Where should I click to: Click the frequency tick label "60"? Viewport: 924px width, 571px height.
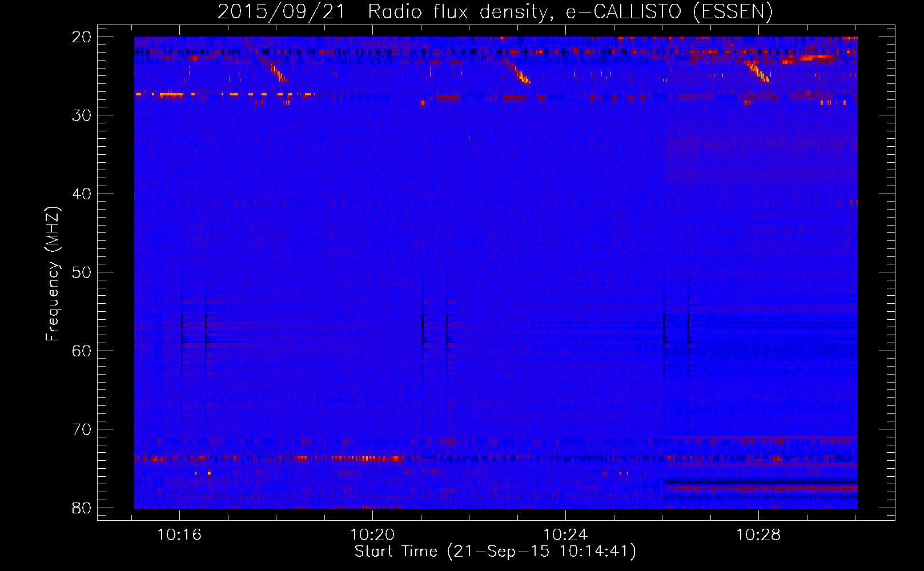[x=82, y=351]
